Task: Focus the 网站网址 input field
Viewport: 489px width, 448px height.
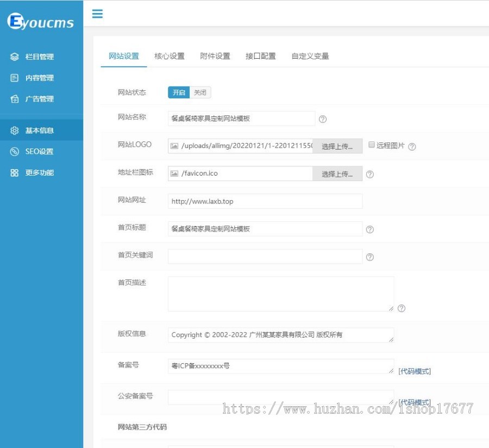Action: (x=265, y=201)
